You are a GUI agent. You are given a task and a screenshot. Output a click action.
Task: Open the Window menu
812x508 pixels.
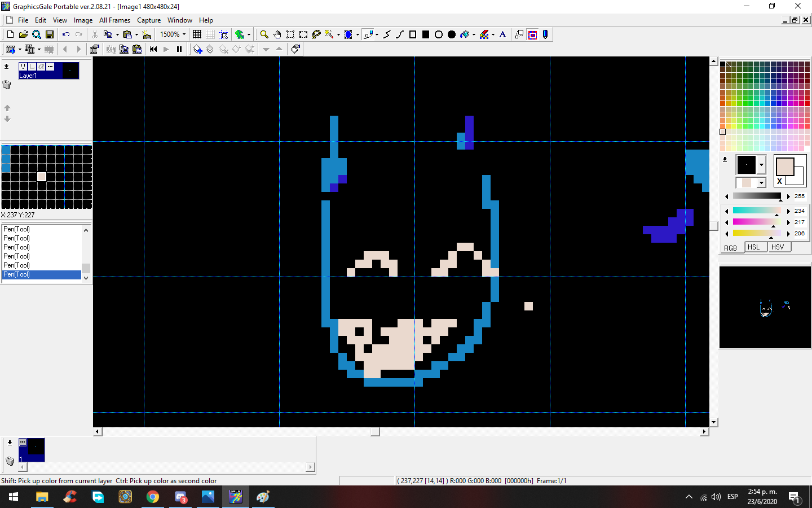pos(180,20)
